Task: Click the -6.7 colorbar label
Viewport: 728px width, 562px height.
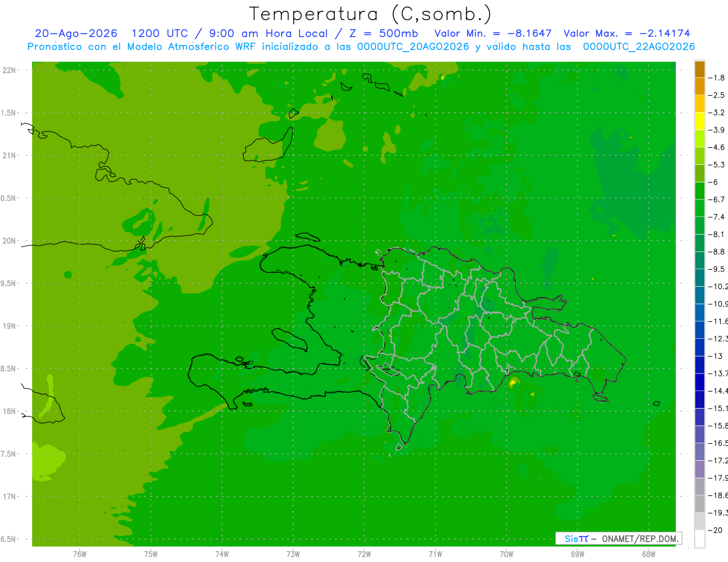Action: click(718, 199)
